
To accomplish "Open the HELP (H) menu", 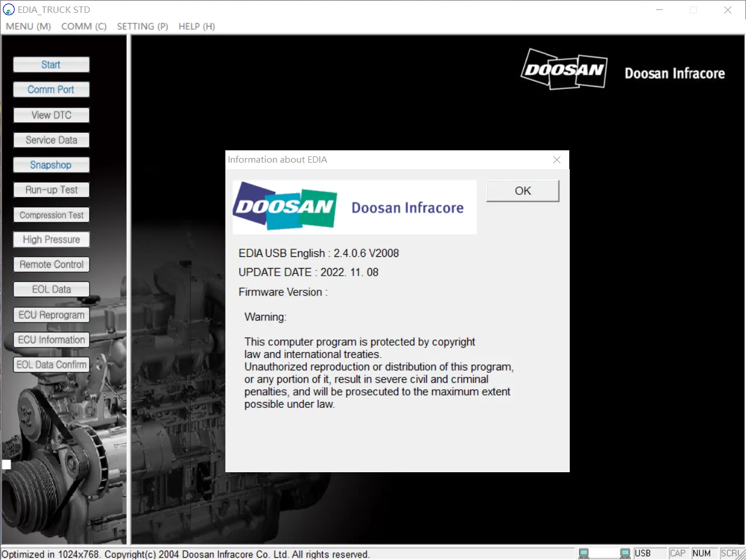I will click(197, 26).
